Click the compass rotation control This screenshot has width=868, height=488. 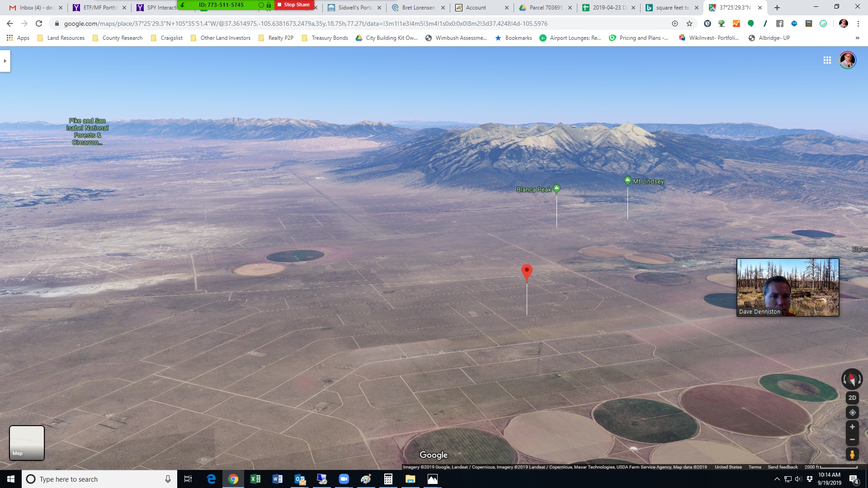click(852, 379)
